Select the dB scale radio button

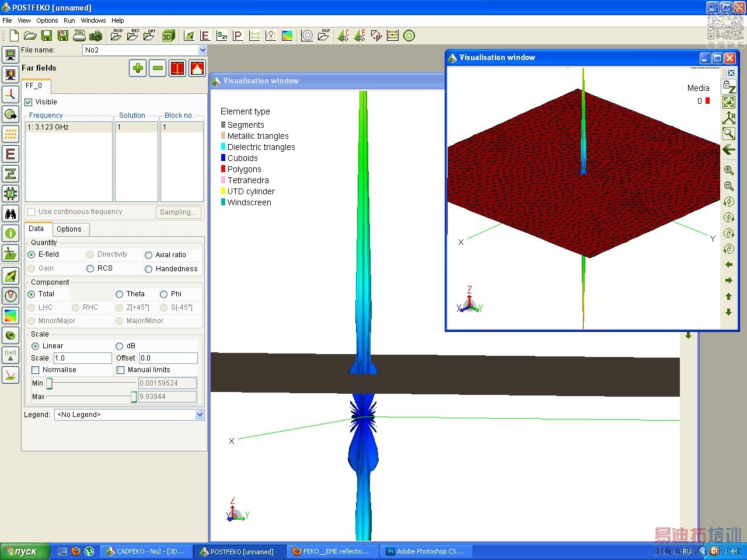pyautogui.click(x=120, y=346)
